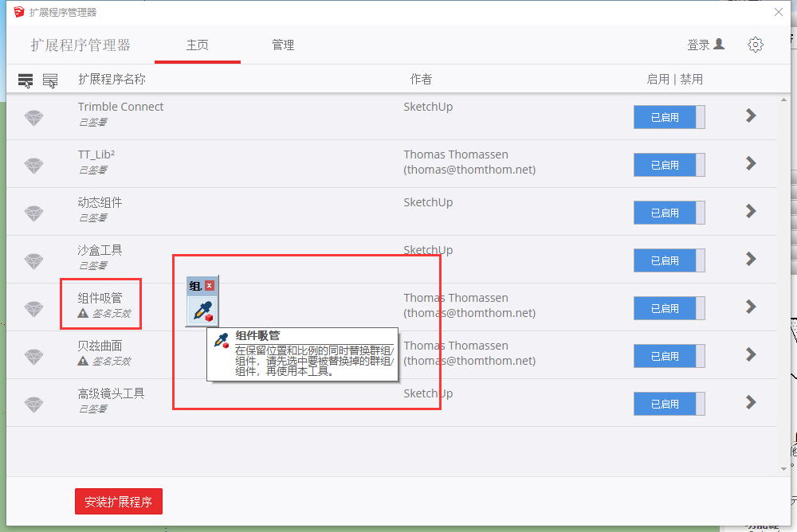Expand details arrow for 动态组件
The width and height of the screenshot is (797, 532).
pos(752,211)
